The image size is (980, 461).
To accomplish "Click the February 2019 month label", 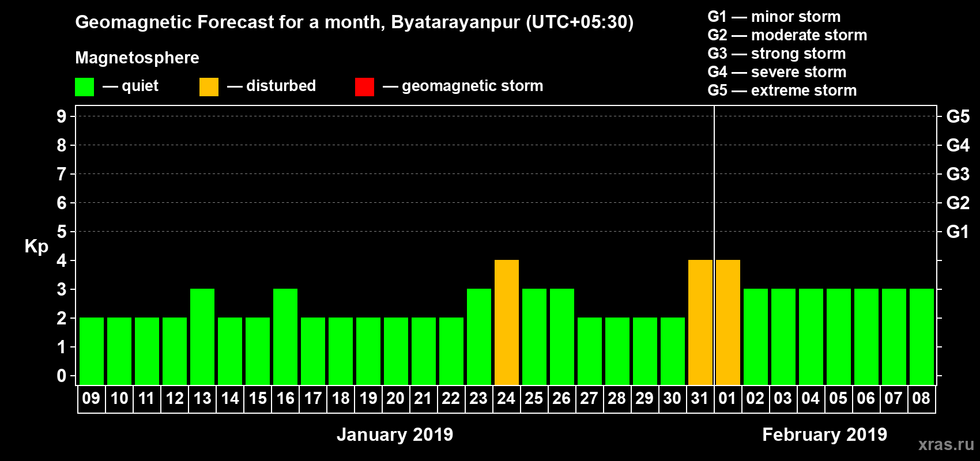I will [825, 434].
